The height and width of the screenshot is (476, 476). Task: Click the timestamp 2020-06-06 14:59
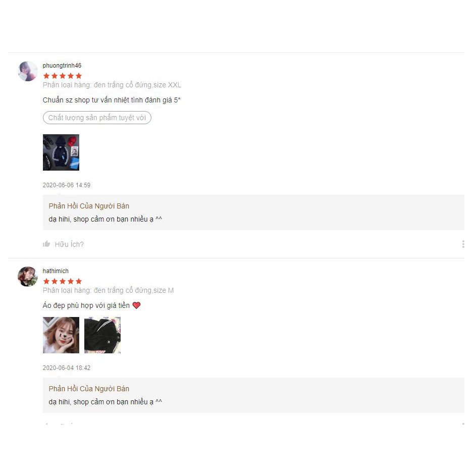(x=67, y=185)
